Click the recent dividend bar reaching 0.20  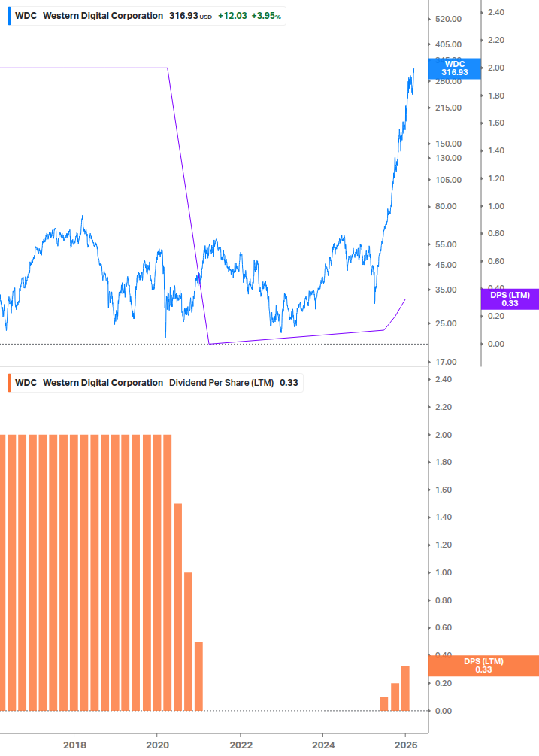[x=395, y=697]
